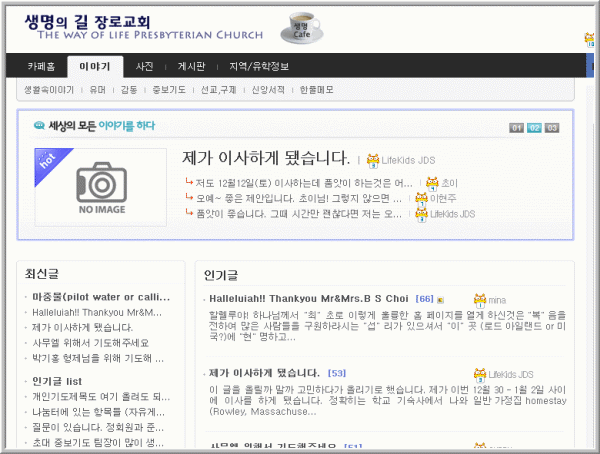Show featured story slide 02
Screen dimensions: 600x454
point(534,128)
